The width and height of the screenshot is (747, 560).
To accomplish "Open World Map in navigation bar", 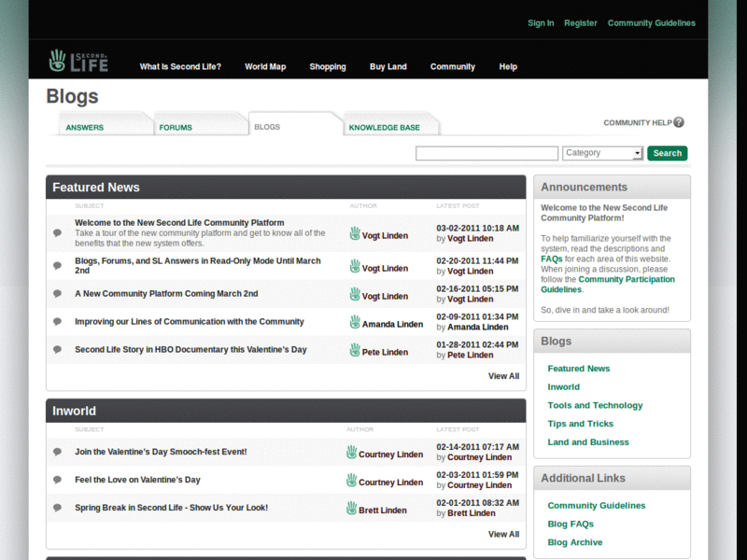I will (x=265, y=66).
